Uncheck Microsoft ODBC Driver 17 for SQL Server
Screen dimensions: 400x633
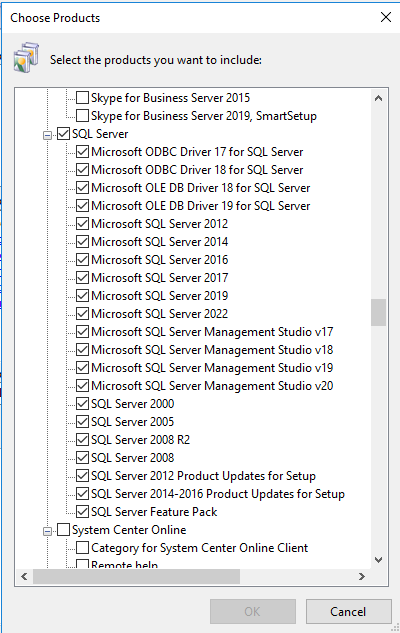(82, 152)
